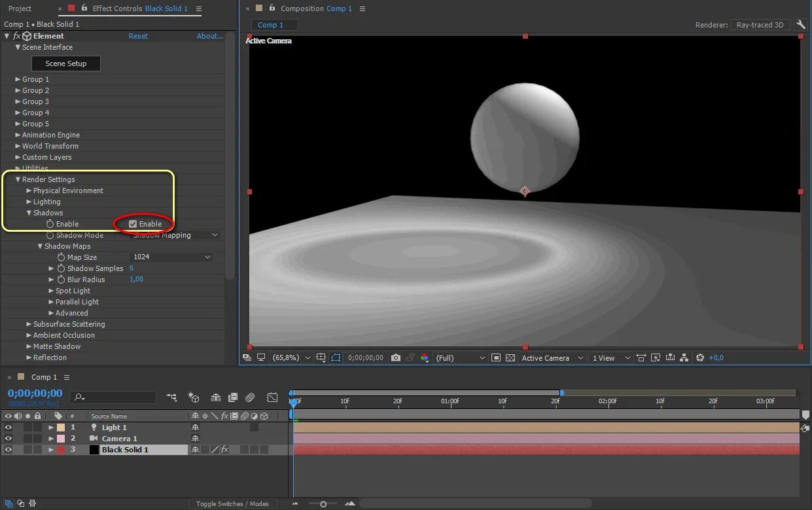
Task: Expand the Ambient Occlusion section
Action: [x=29, y=335]
